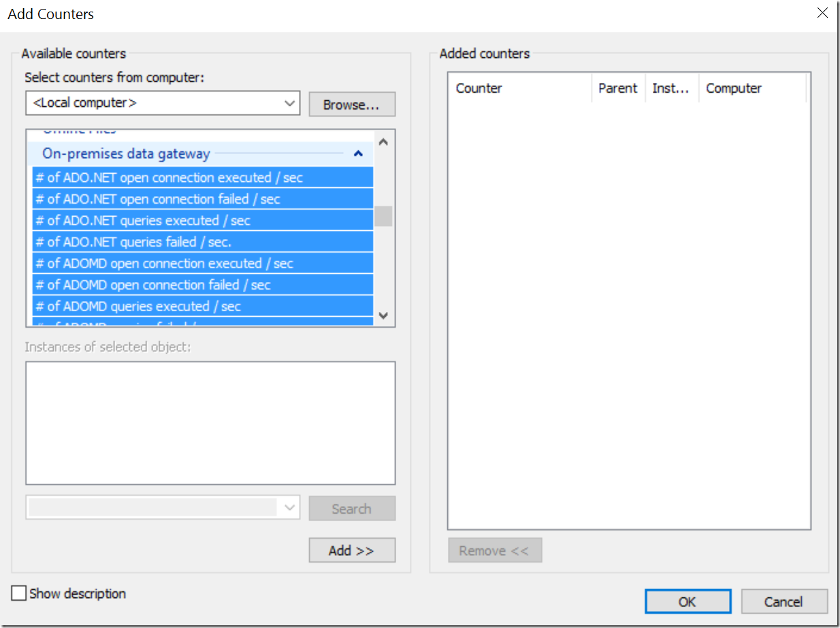Select '# of ADOMD open connection executed / sec'
The height and width of the screenshot is (628, 840).
[x=203, y=264]
